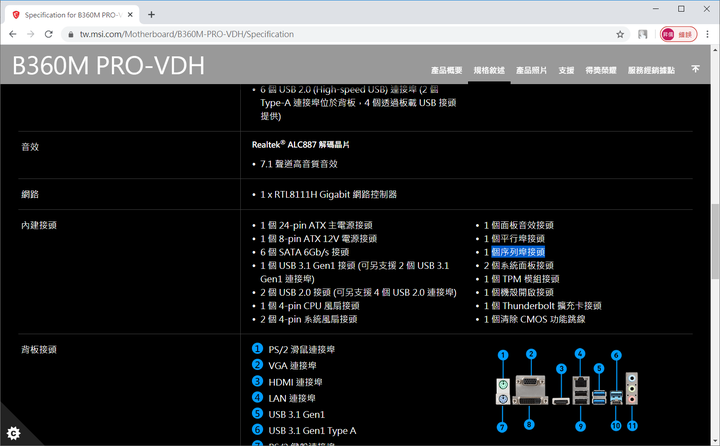
Task: Click the B360M PRO-VDH product title
Action: tap(108, 66)
